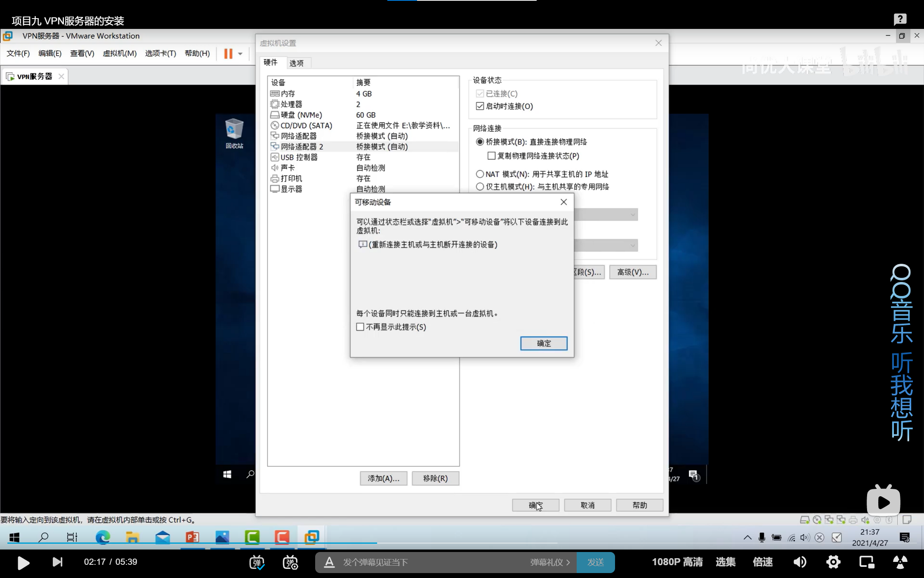Check "不再显示此提示" checkbox
This screenshot has height=578, width=924.
tap(360, 327)
